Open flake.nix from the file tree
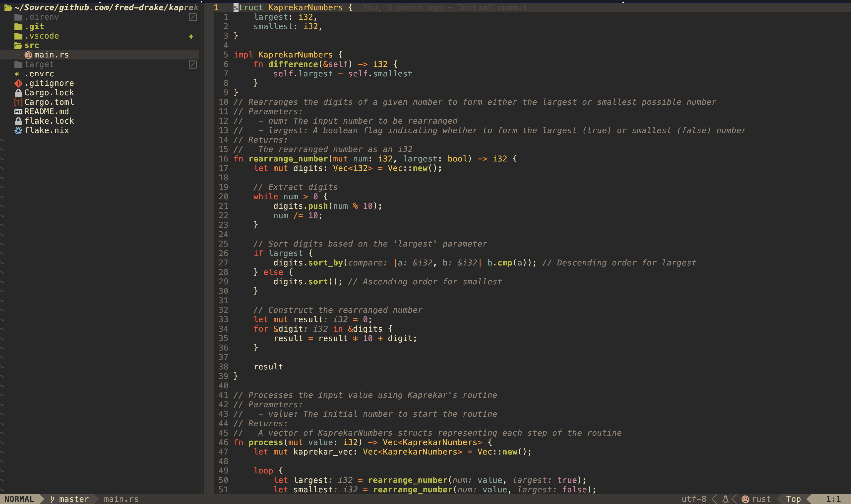This screenshot has width=851, height=504. click(47, 131)
